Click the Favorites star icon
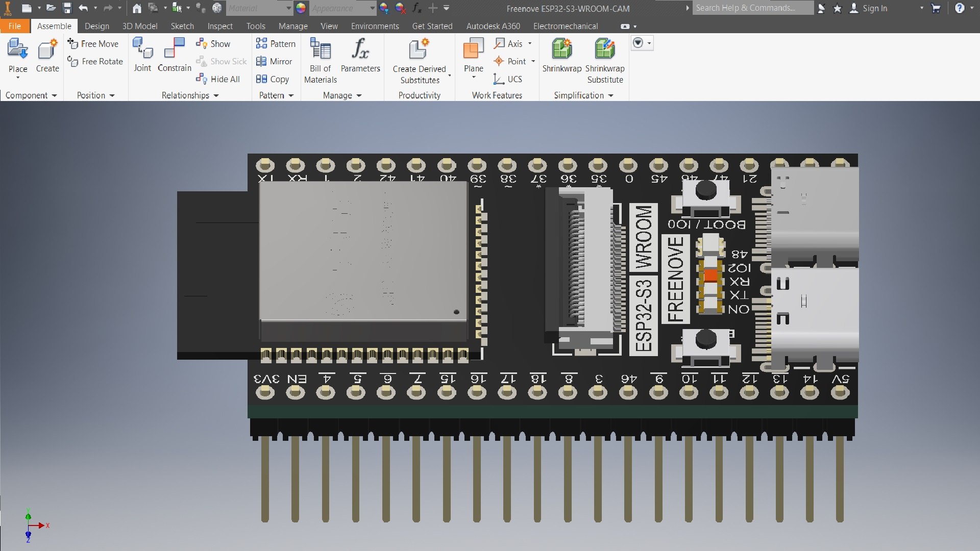This screenshot has height=551, width=980. pos(837,8)
